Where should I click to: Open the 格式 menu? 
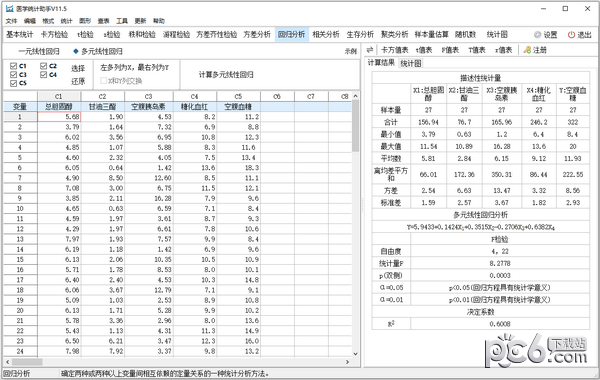pyautogui.click(x=48, y=21)
